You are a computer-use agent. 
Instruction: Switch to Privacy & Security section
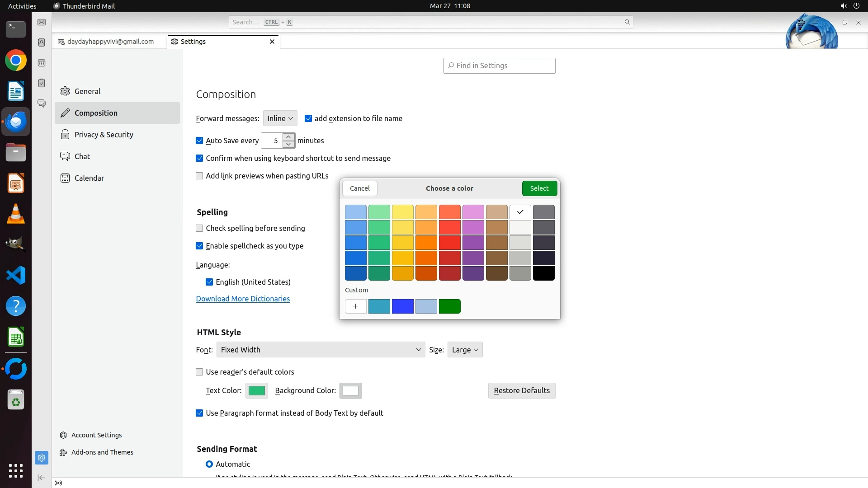tap(104, 135)
